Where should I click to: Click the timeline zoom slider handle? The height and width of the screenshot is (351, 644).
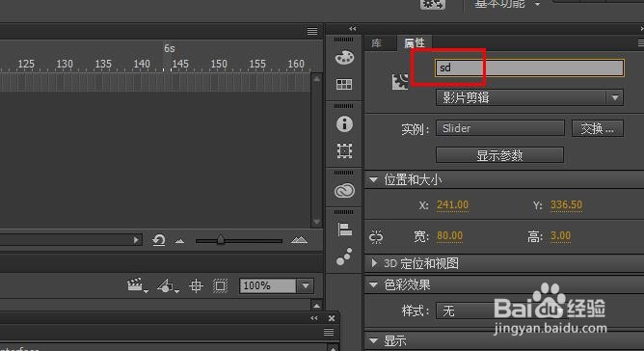point(221,239)
